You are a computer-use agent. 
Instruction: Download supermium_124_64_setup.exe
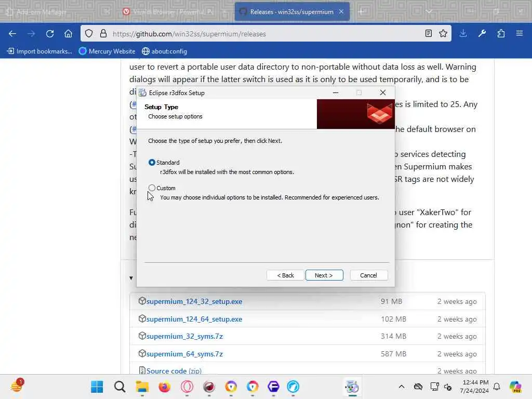pyautogui.click(x=194, y=319)
